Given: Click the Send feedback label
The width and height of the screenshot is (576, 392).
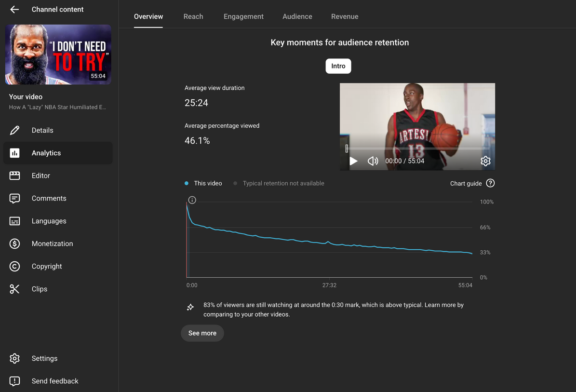Looking at the screenshot, I should (x=55, y=381).
